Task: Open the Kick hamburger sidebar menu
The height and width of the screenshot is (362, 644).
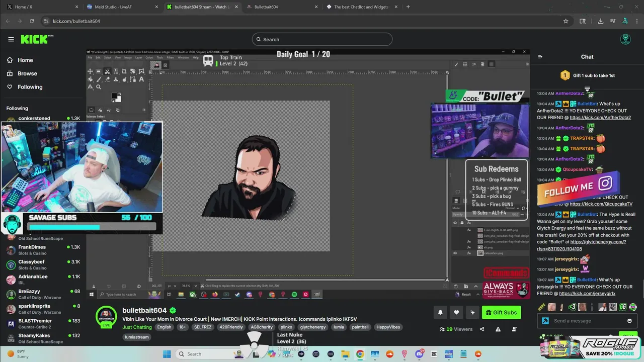Action: [11, 39]
